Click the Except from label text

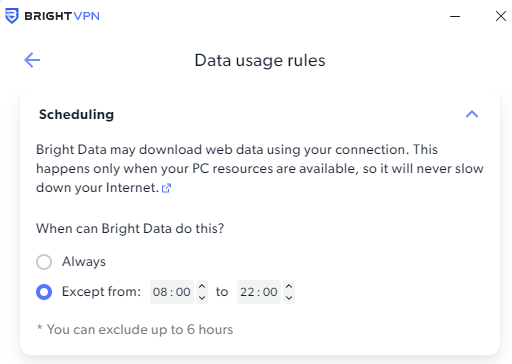(x=101, y=292)
